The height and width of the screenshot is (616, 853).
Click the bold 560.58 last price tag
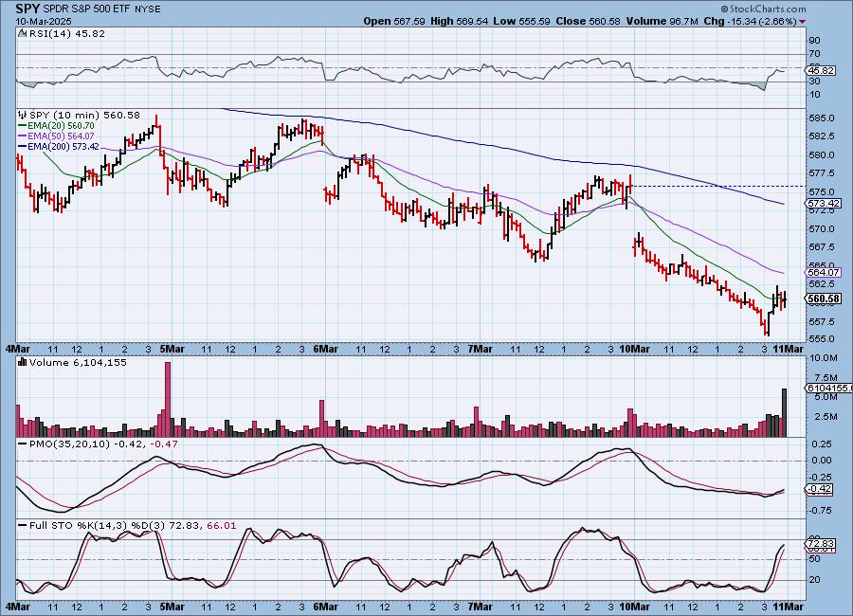(x=824, y=299)
